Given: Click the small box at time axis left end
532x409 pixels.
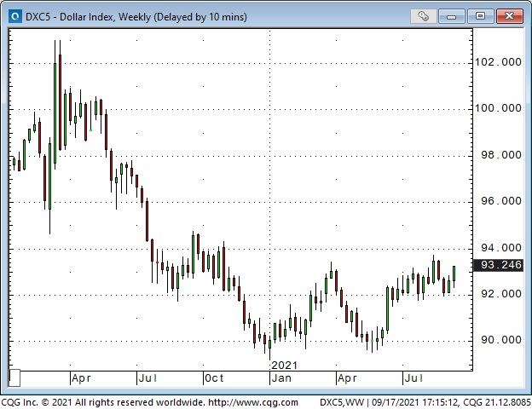Looking at the screenshot, I should 14,377.
